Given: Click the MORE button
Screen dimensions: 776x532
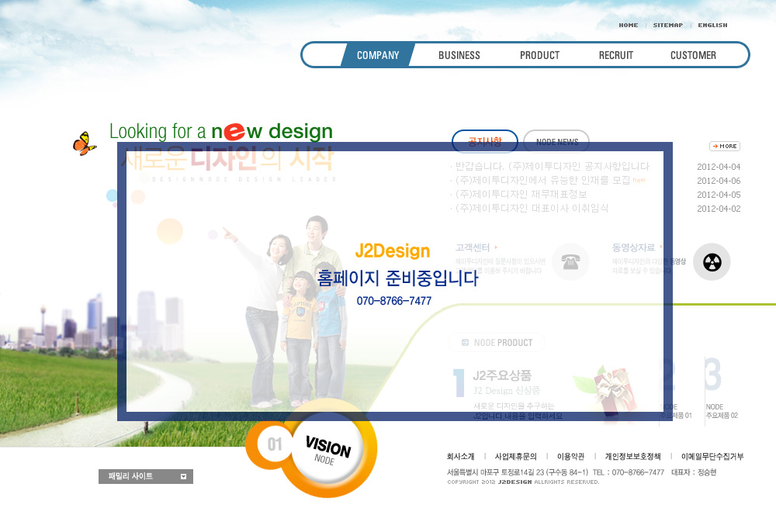Looking at the screenshot, I should [x=725, y=146].
